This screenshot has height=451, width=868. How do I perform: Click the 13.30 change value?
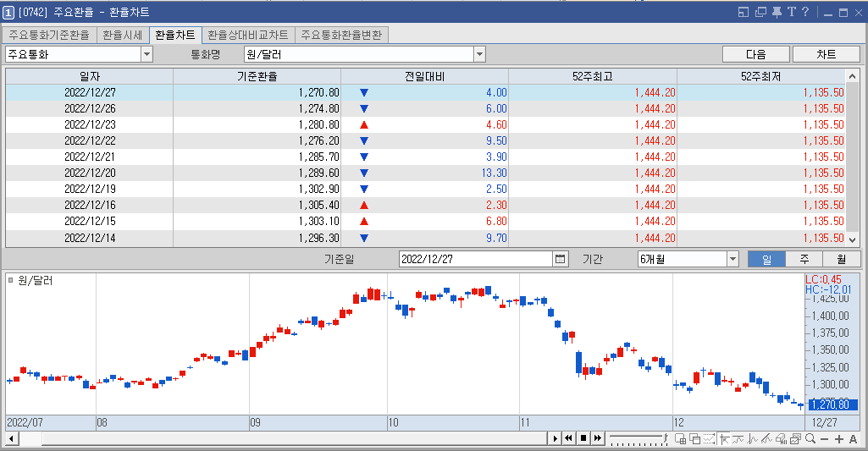494,173
